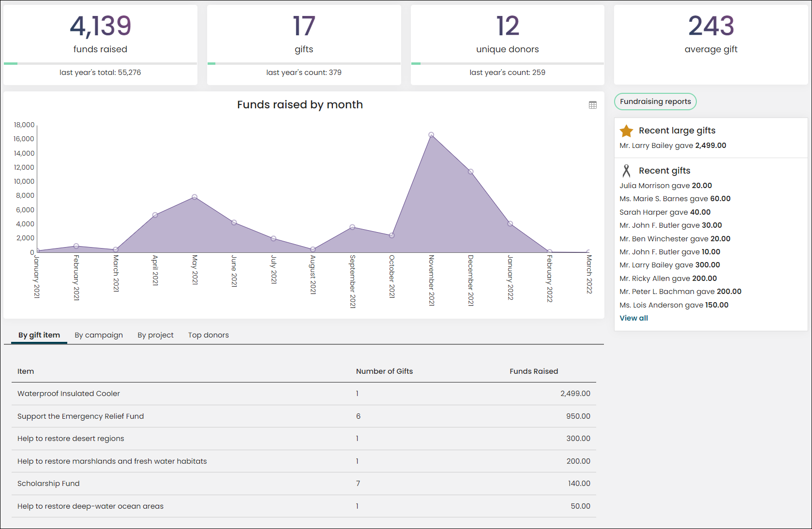This screenshot has height=529, width=812.
Task: Switch to the By project tab
Action: pos(155,335)
